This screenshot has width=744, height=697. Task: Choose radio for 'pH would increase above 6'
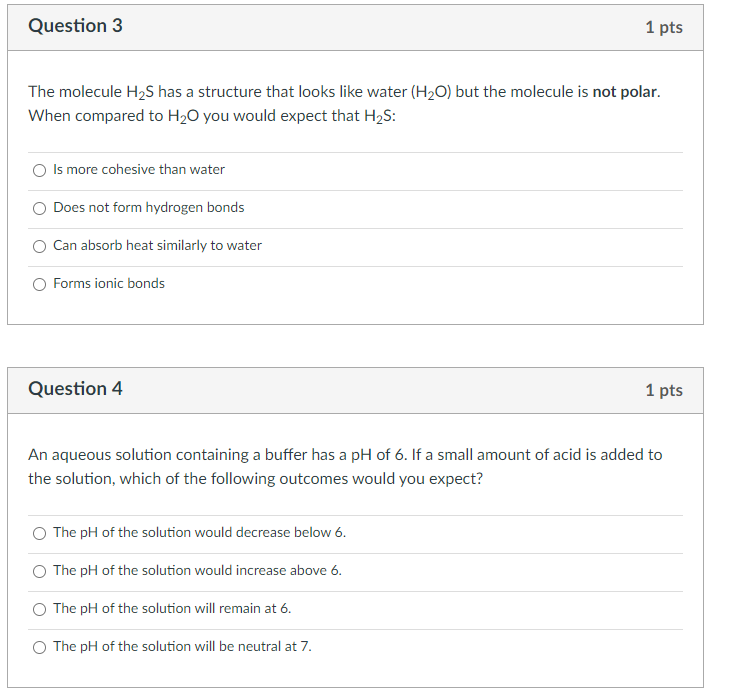coord(39,571)
